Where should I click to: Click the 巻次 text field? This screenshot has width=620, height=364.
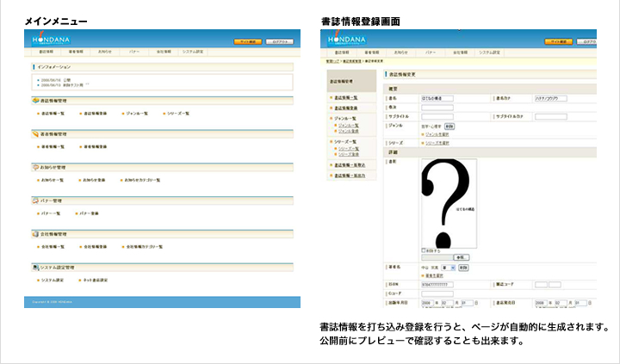click(437, 108)
